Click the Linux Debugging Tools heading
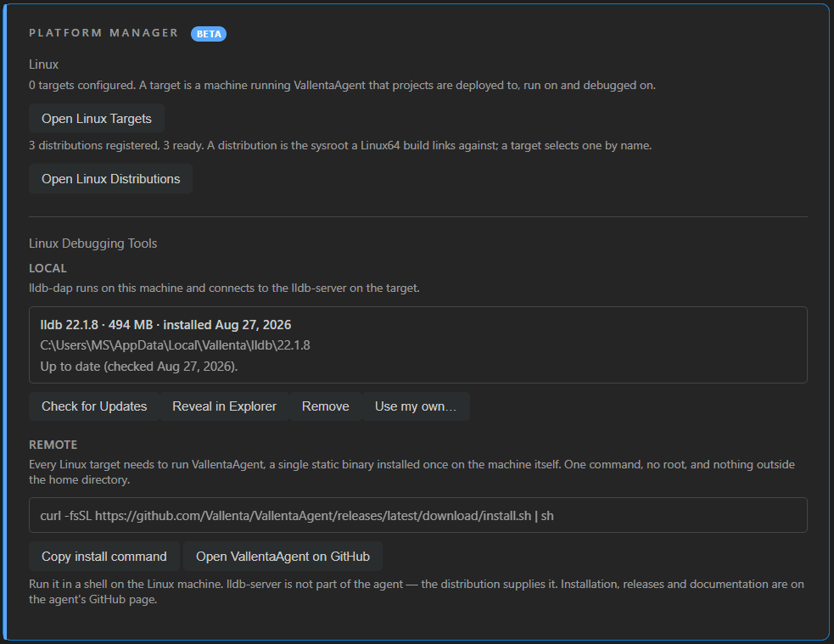834x644 pixels. [93, 244]
